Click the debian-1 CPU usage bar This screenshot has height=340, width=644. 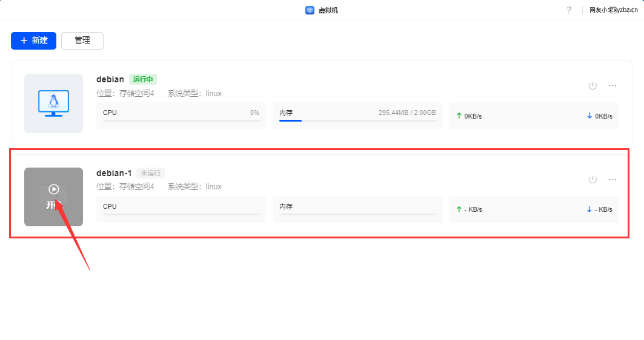coord(181,215)
